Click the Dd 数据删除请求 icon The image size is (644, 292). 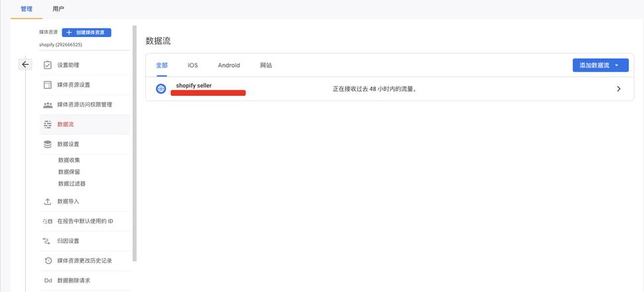point(48,281)
